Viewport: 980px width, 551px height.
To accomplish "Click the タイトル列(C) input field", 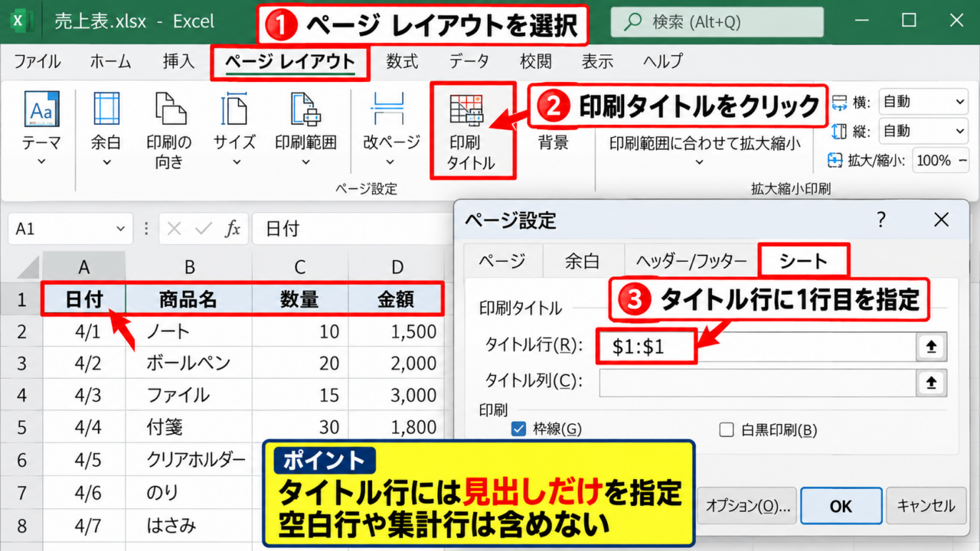I will [x=756, y=382].
